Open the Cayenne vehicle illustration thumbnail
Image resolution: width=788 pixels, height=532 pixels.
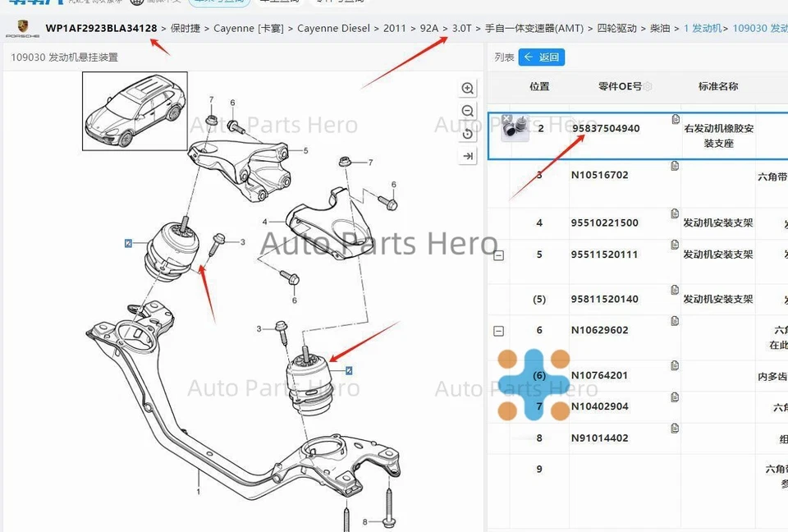click(x=135, y=111)
